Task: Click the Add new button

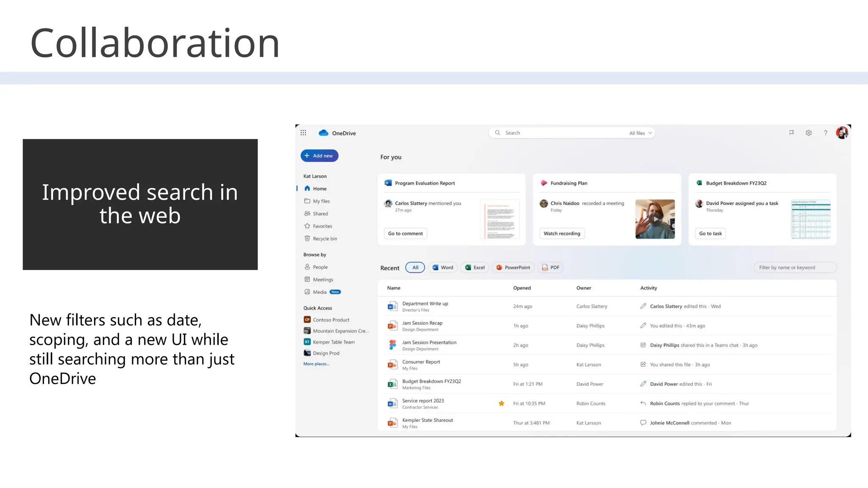Action: point(320,155)
